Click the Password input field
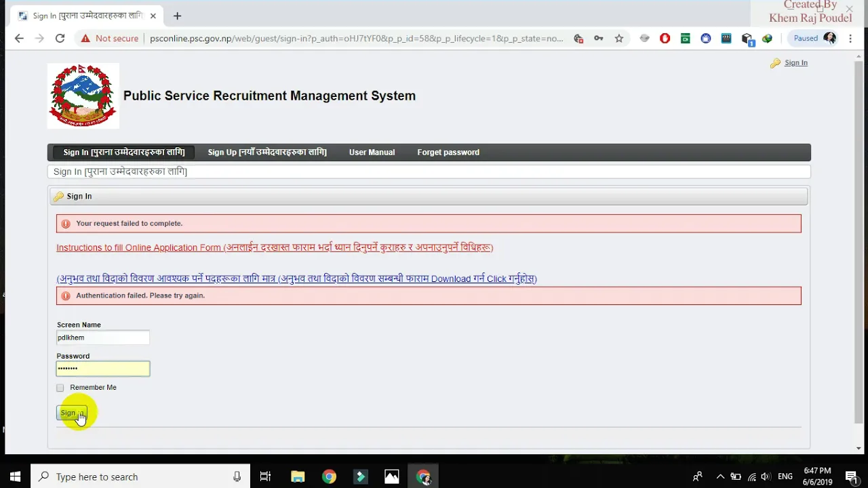Viewport: 868px width, 488px height. pos(103,369)
